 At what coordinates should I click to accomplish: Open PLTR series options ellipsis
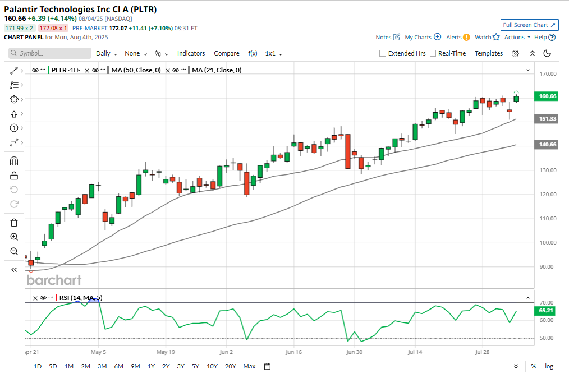tap(43, 70)
